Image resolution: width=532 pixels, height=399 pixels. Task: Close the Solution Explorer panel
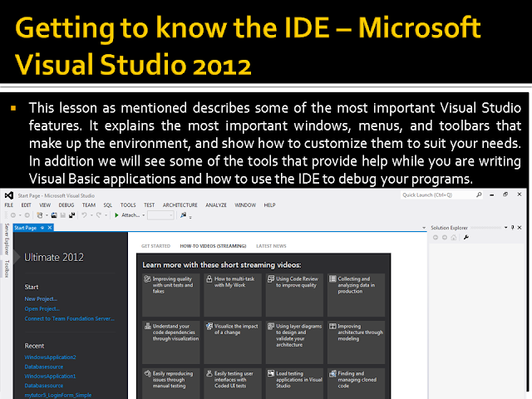pyautogui.click(x=520, y=228)
